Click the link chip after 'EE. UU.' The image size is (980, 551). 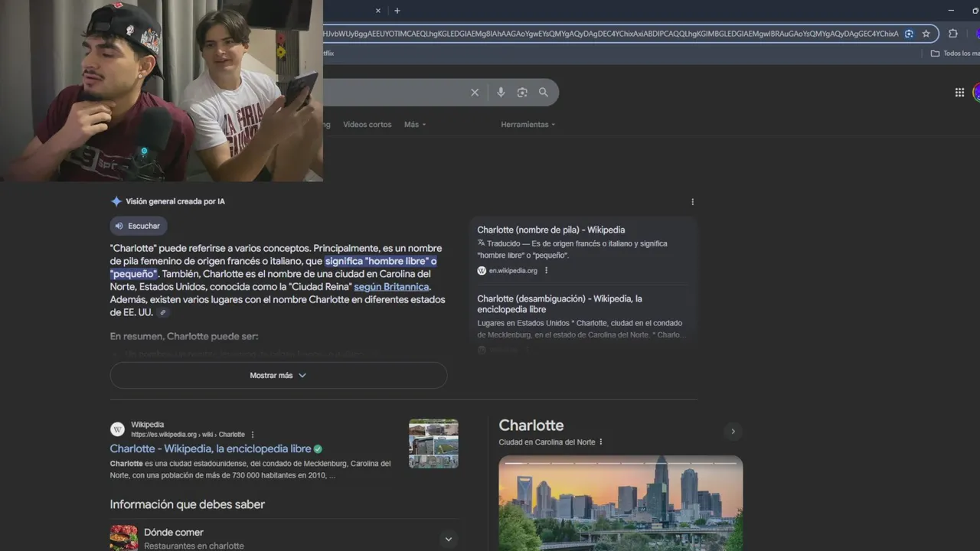coord(163,313)
